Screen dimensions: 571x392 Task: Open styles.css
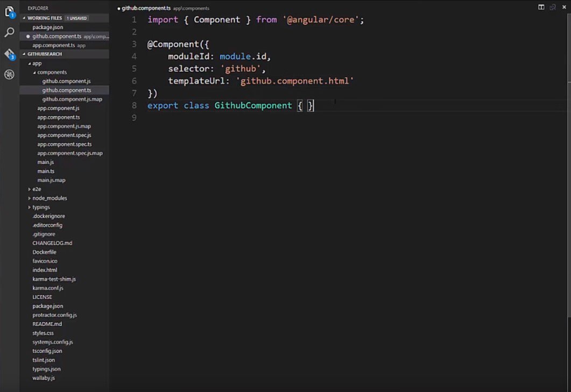[43, 333]
